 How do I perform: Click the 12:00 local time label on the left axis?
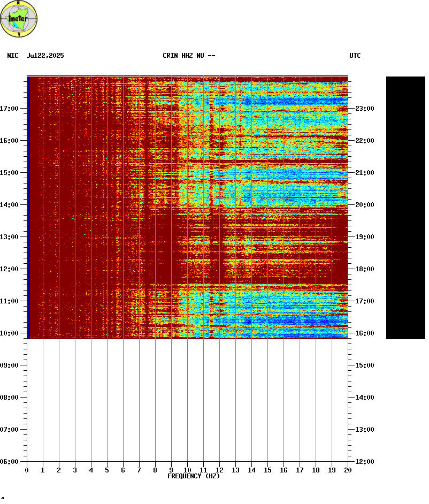pyautogui.click(x=9, y=269)
